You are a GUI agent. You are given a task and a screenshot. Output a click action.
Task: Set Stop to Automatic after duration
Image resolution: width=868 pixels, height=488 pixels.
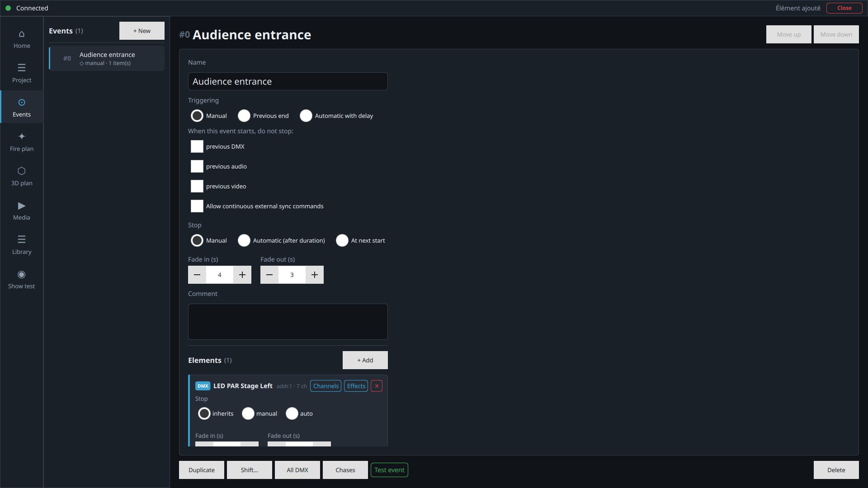pyautogui.click(x=244, y=240)
